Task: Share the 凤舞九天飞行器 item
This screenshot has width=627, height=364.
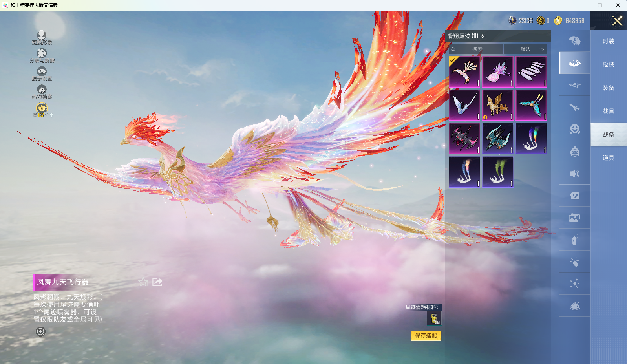Action: 157,282
